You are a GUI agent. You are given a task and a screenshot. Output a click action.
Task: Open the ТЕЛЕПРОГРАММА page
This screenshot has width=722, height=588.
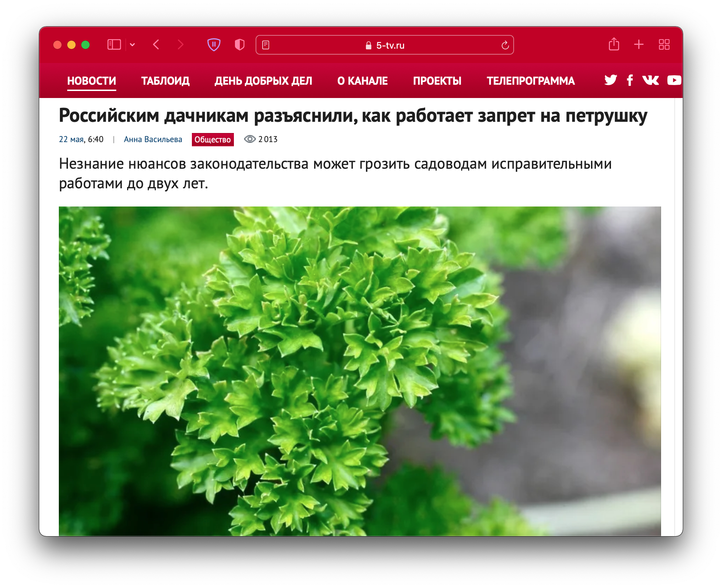point(531,81)
